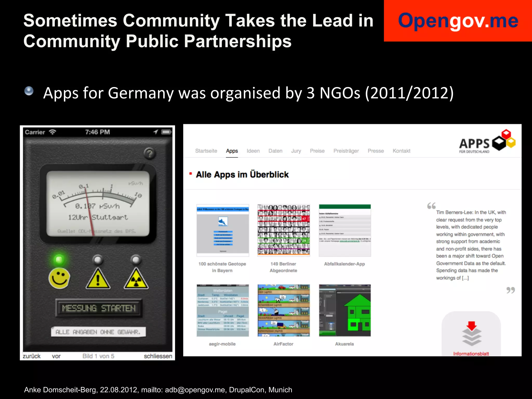The width and height of the screenshot is (532, 399).
Task: Click the Carrier label in status bar
Action: tap(35, 132)
